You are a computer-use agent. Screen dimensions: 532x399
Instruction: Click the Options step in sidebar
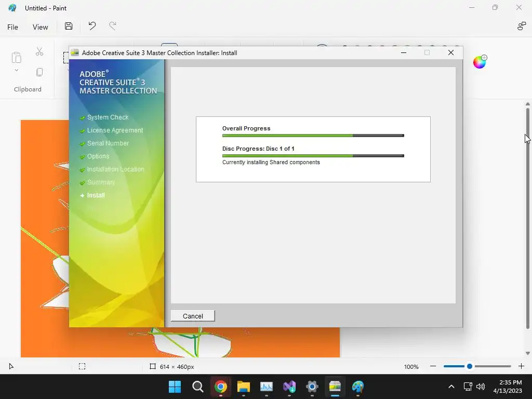tap(98, 156)
